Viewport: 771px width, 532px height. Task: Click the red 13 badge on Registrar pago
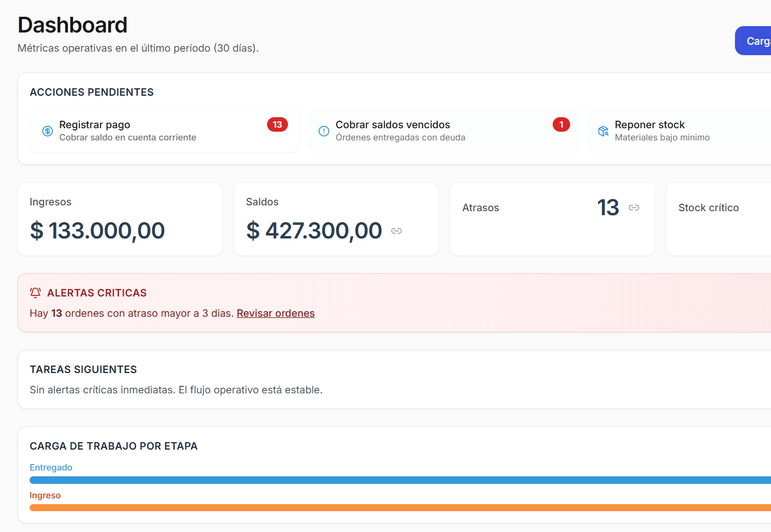click(x=278, y=125)
